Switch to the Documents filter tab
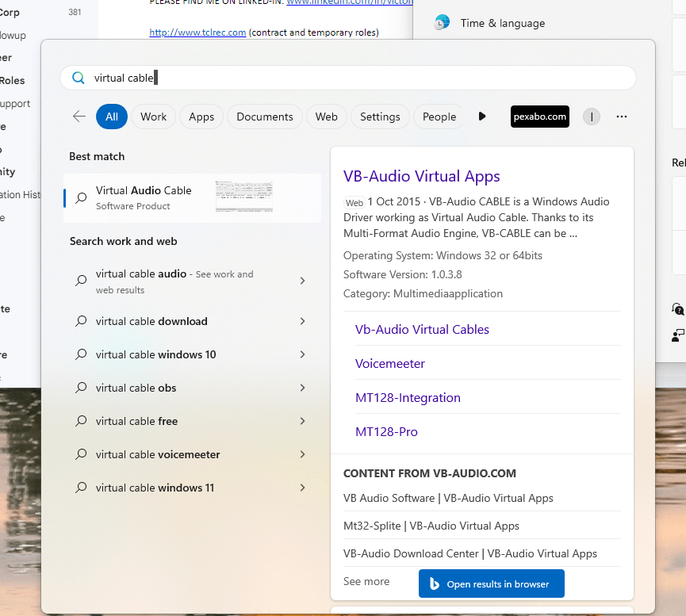 click(x=265, y=117)
